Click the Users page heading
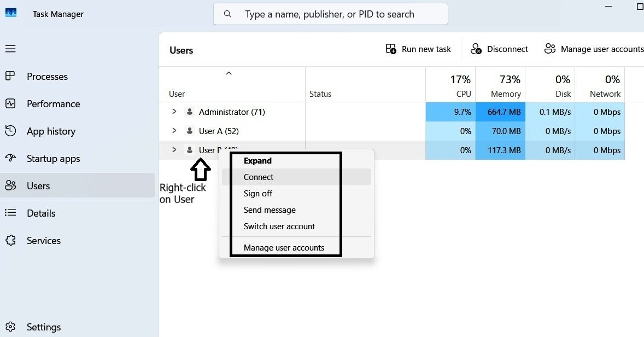Image resolution: width=644 pixels, height=337 pixels. (181, 50)
